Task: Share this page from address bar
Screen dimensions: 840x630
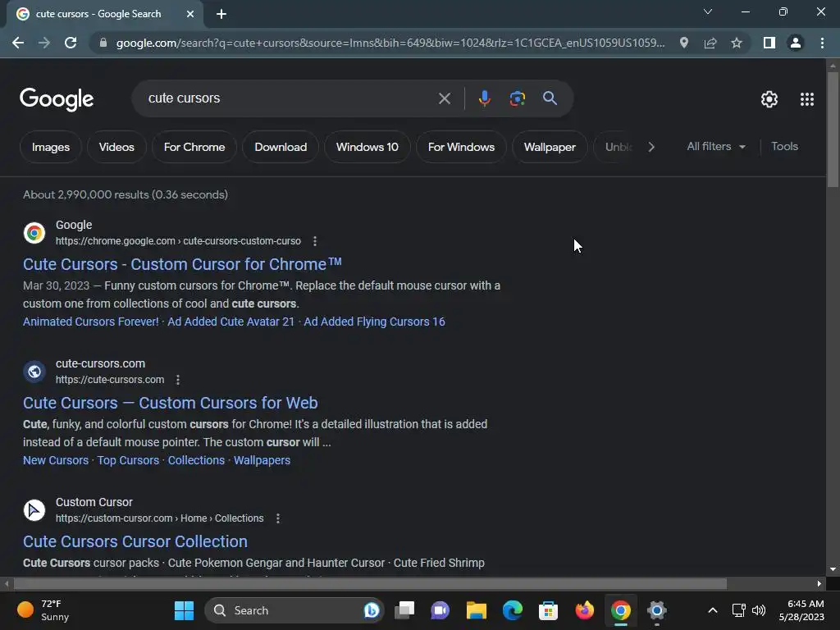Action: point(710,43)
